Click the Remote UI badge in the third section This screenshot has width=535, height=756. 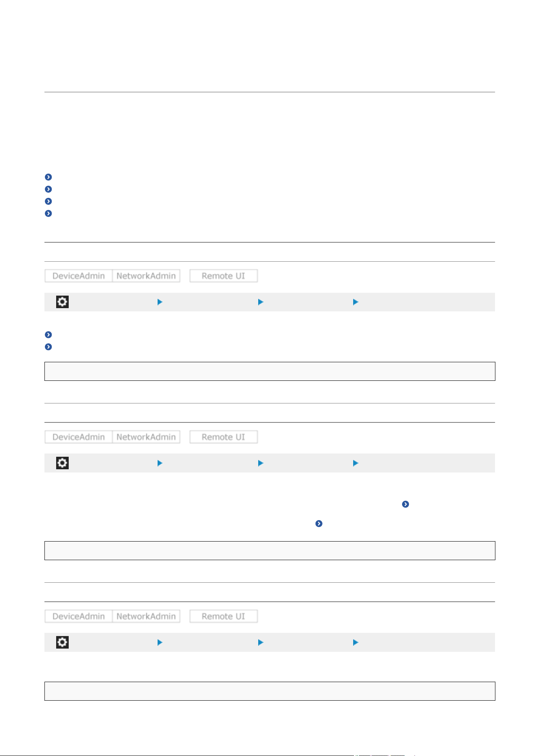(x=223, y=616)
